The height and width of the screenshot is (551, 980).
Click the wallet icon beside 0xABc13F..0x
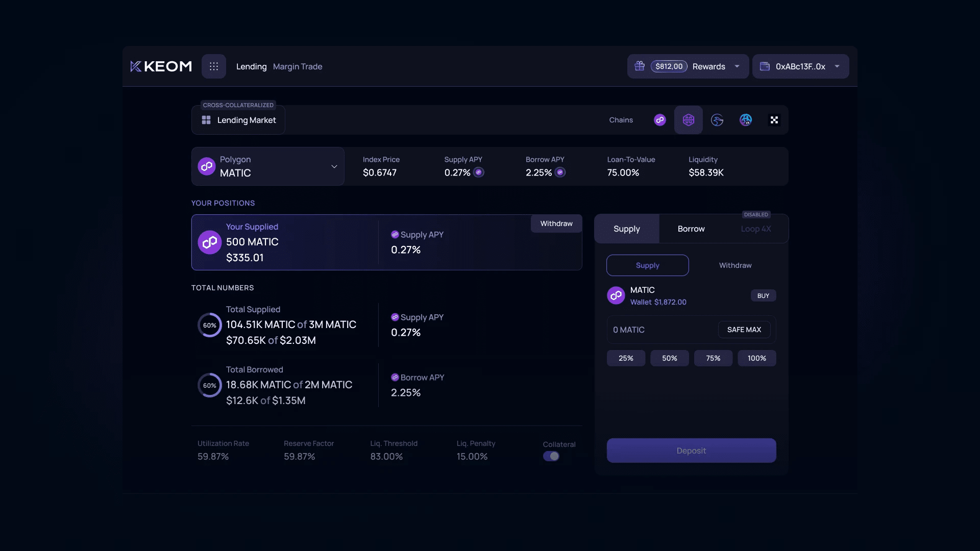765,66
